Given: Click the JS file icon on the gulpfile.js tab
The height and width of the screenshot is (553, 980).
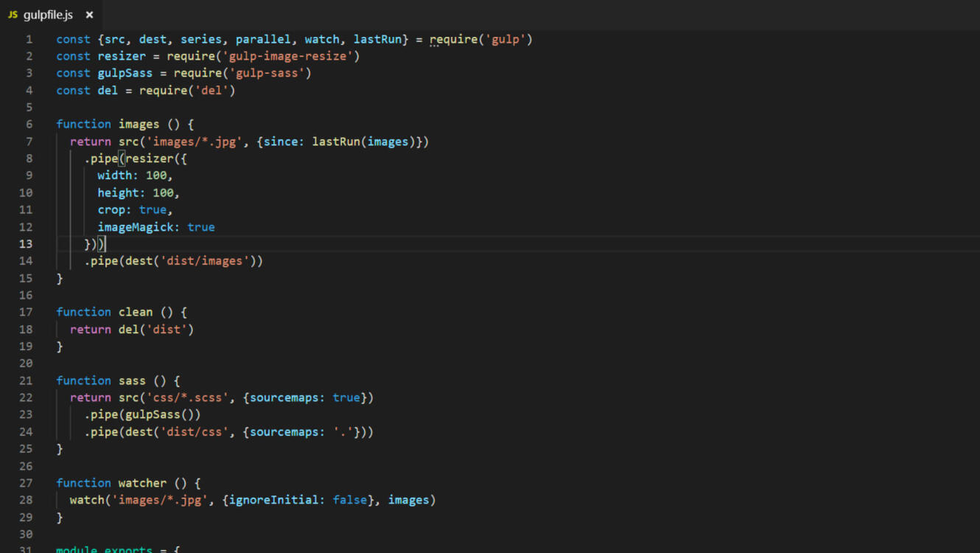Looking at the screenshot, I should pos(13,15).
